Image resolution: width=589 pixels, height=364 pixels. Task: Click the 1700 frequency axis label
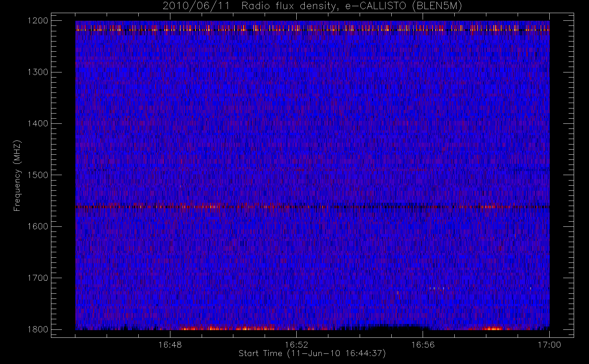[x=38, y=278]
